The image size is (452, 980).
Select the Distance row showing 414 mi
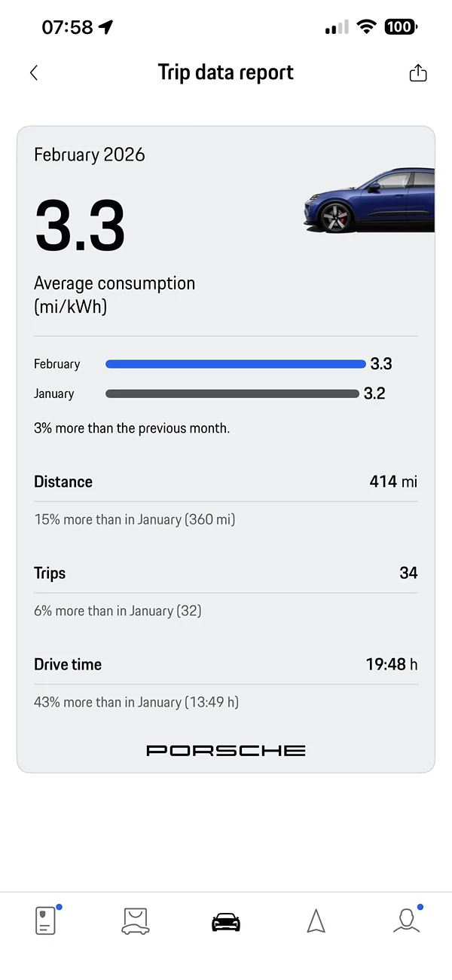[225, 482]
